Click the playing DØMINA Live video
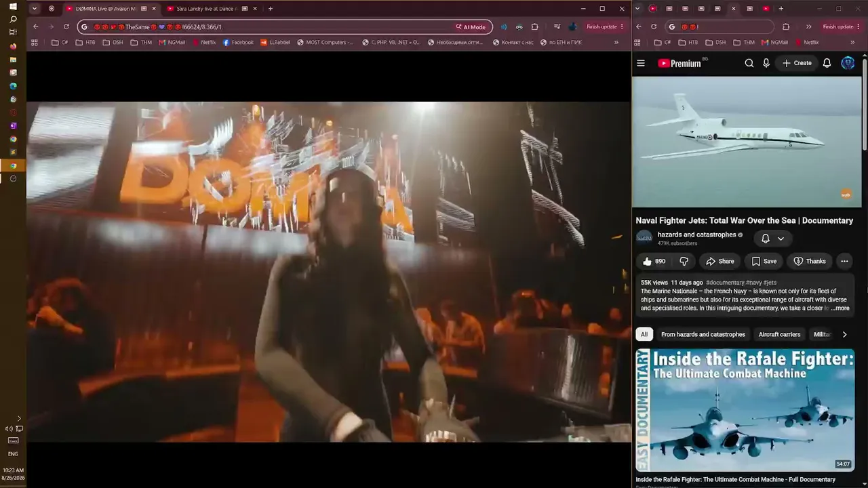This screenshot has height=488, width=868. click(x=329, y=272)
